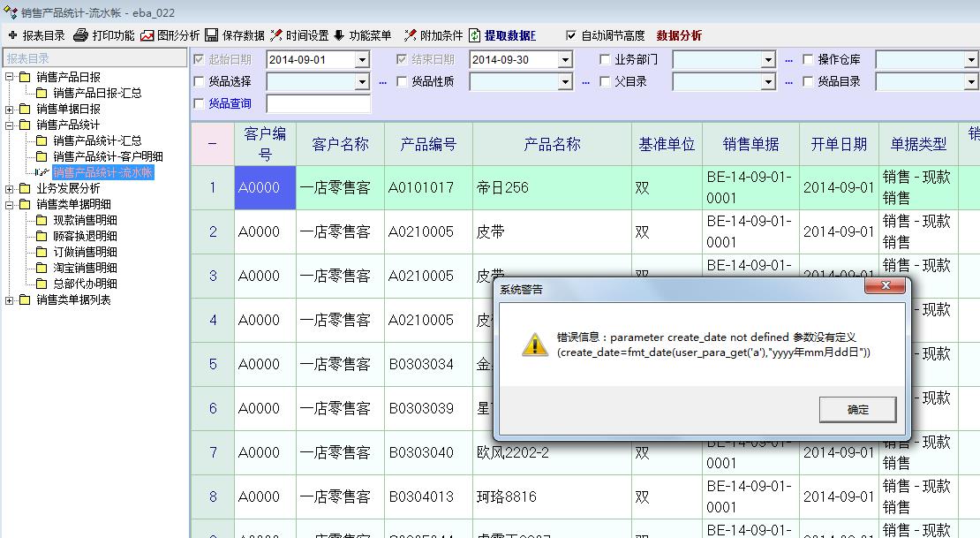Click the 保存数据 floppy disk icon

(x=212, y=35)
